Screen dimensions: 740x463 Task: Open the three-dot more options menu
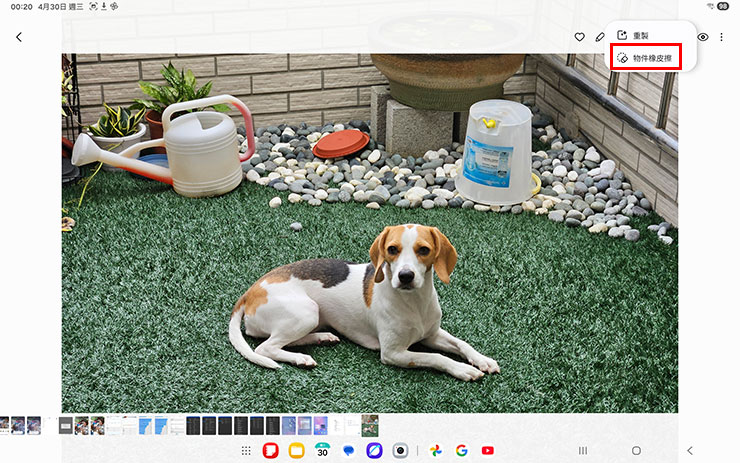[722, 37]
